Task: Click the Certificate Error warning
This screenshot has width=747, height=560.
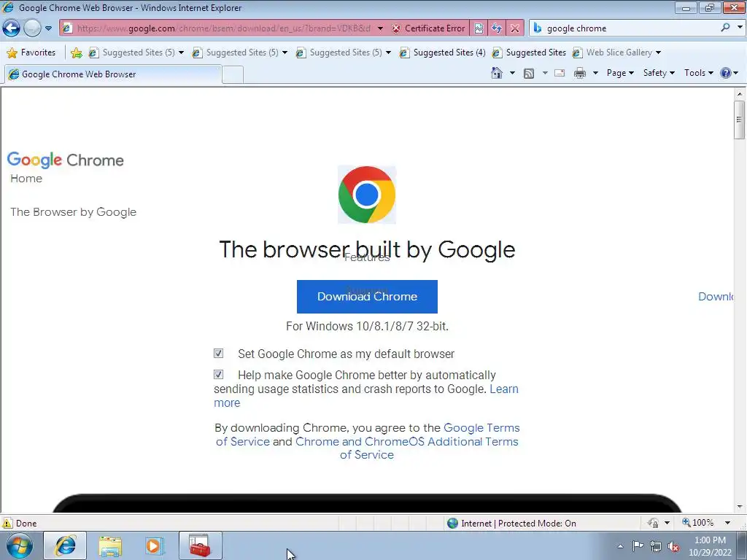Action: pyautogui.click(x=428, y=28)
